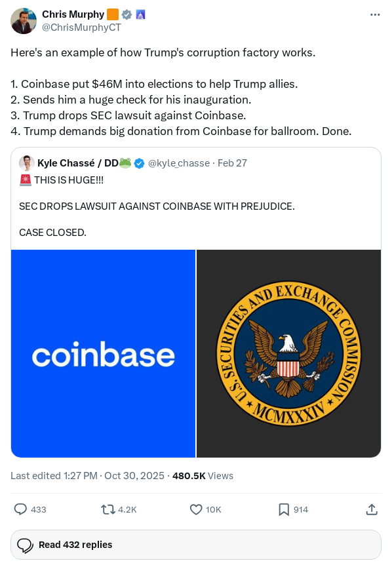Open the more options menu

[x=375, y=14]
